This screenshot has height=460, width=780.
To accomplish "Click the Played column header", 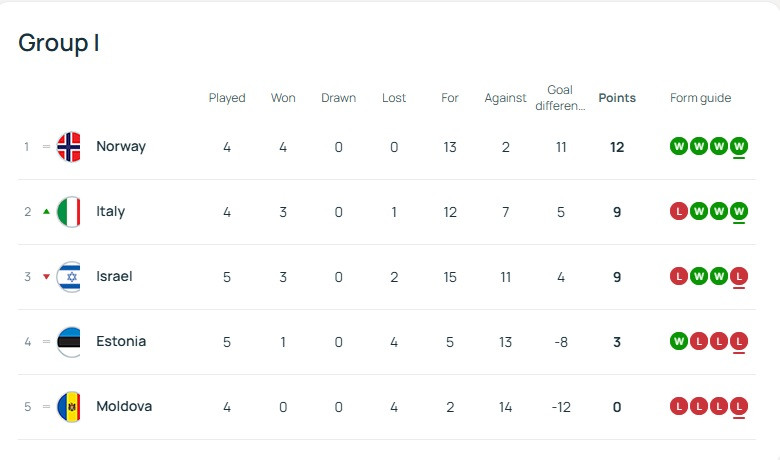I will (x=227, y=98).
